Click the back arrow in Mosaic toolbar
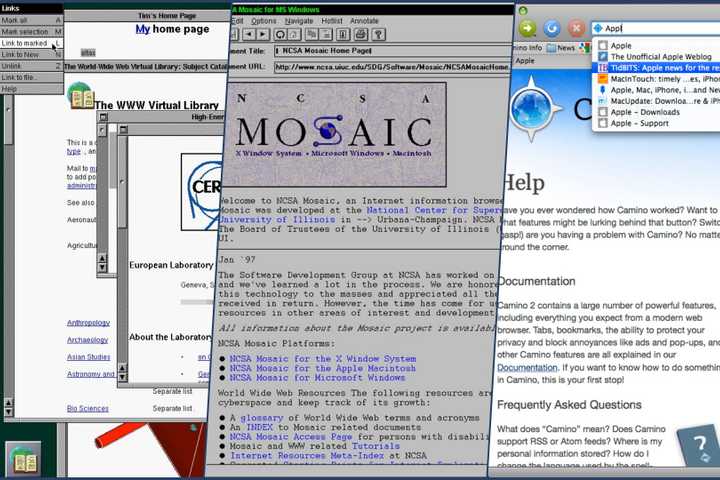This screenshot has width=720, height=480. click(248, 34)
